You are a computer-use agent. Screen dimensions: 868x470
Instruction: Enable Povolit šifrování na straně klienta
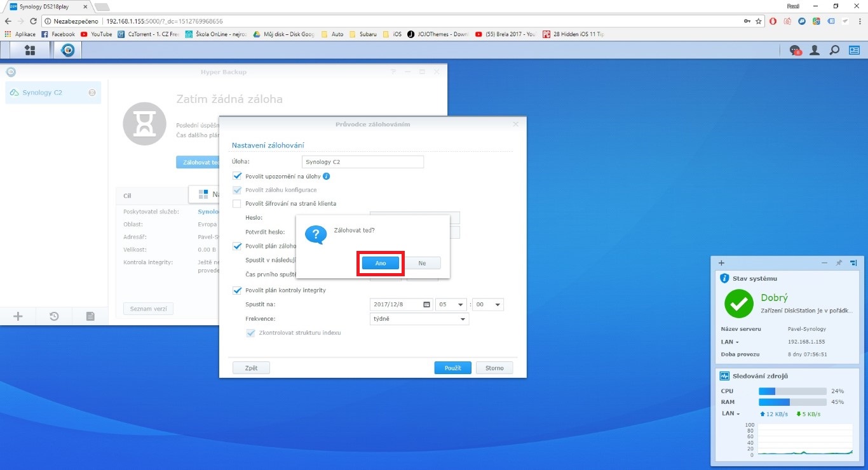237,204
